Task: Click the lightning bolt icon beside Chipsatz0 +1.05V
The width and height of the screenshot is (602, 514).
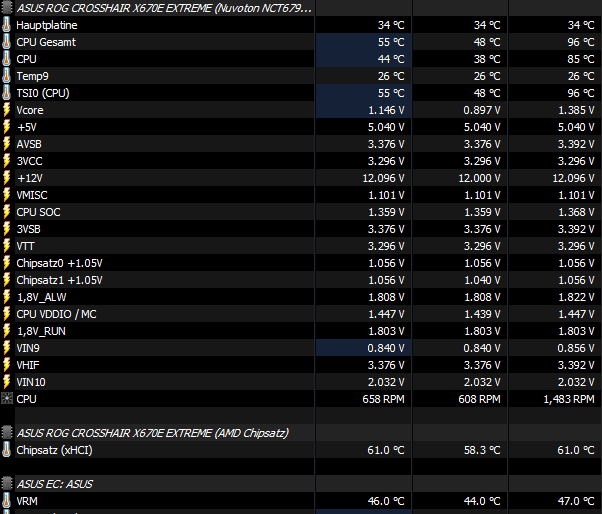Action: coord(7,263)
